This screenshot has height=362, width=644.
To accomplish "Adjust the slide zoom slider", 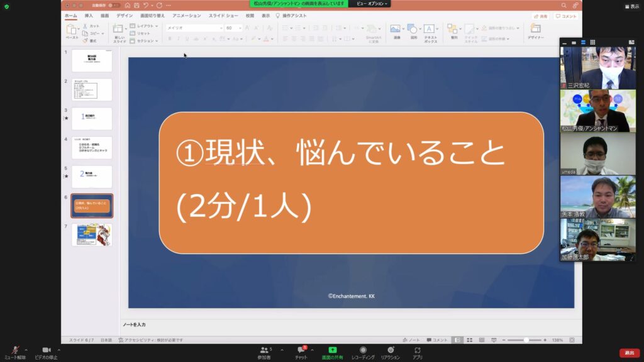I will coord(526,340).
